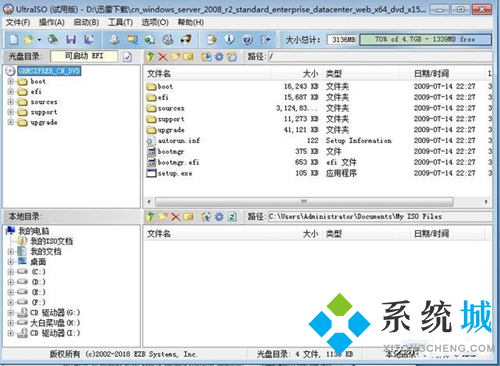Click the Open file folder icon in toolbar
Image resolution: width=500 pixels, height=366 pixels.
29,40
